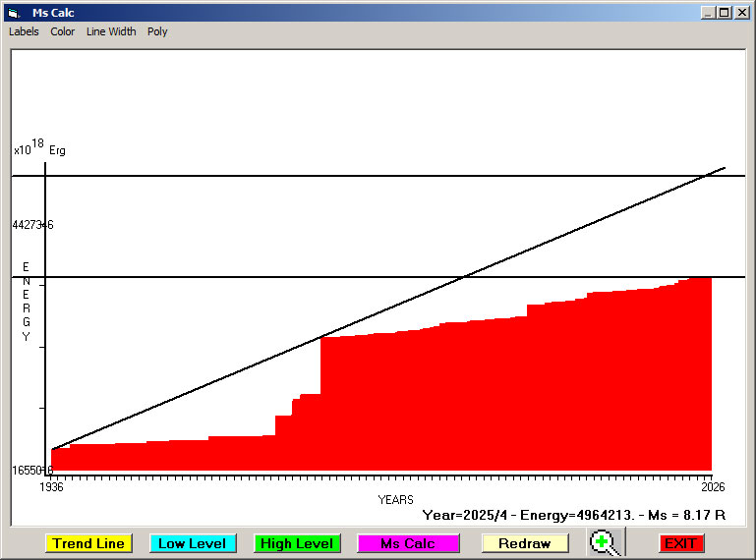This screenshot has width=756, height=560.
Task: Click the red EXIT button
Action: tap(680, 543)
